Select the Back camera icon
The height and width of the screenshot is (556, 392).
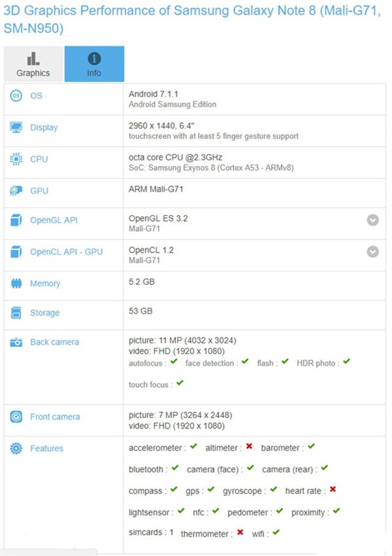tap(16, 342)
